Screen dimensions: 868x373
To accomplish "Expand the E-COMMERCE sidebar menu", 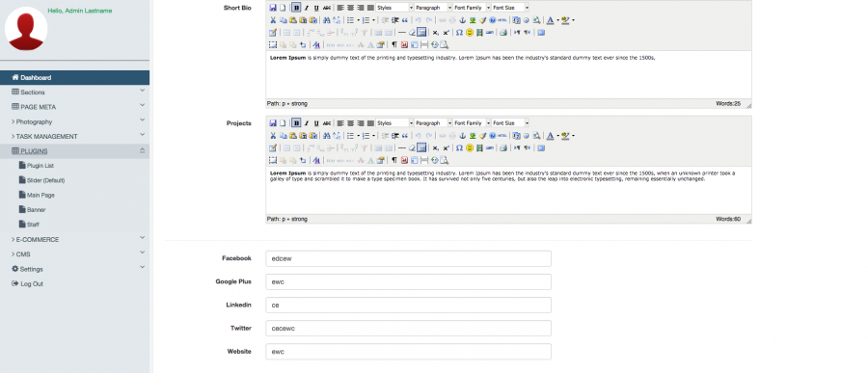I will tap(74, 240).
